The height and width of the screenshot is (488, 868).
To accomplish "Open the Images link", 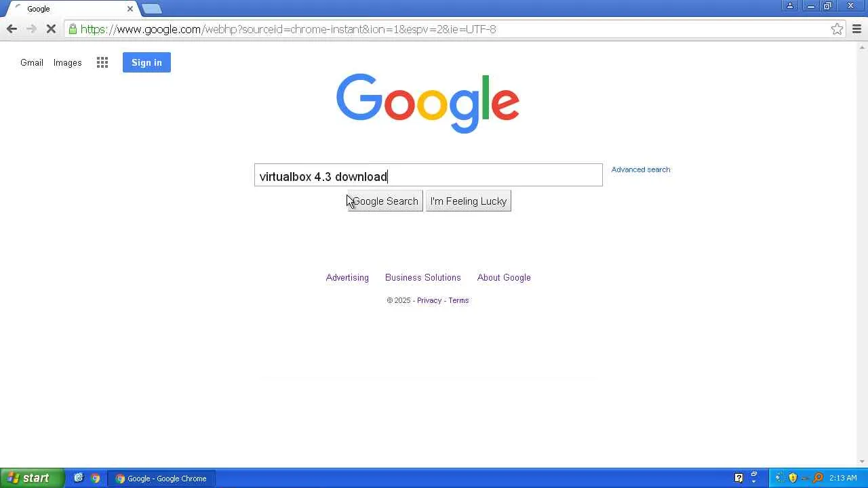I will [68, 62].
